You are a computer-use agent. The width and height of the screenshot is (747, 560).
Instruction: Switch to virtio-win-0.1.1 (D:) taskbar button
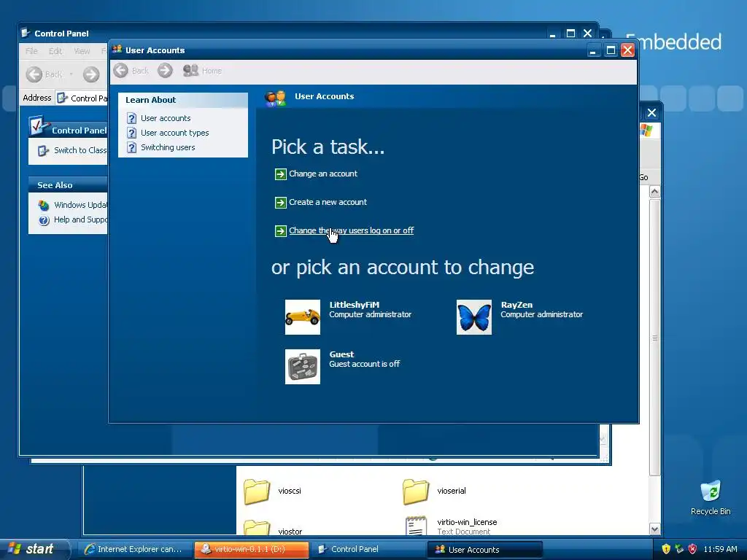coord(251,550)
